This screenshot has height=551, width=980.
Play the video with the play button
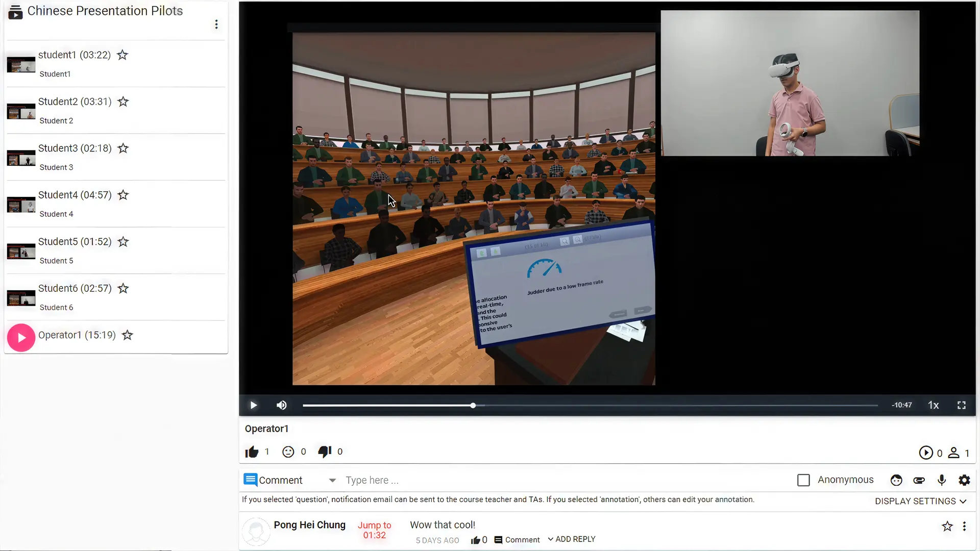tap(254, 405)
